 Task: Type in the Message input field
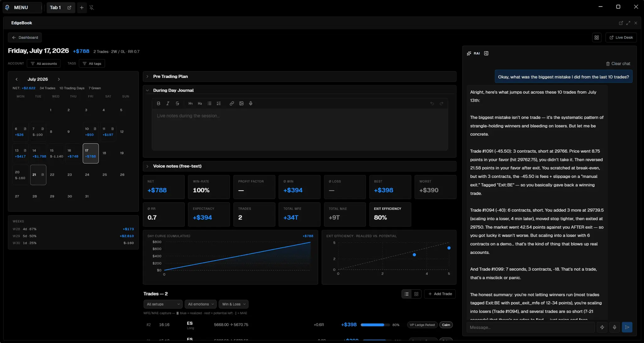tap(530, 327)
